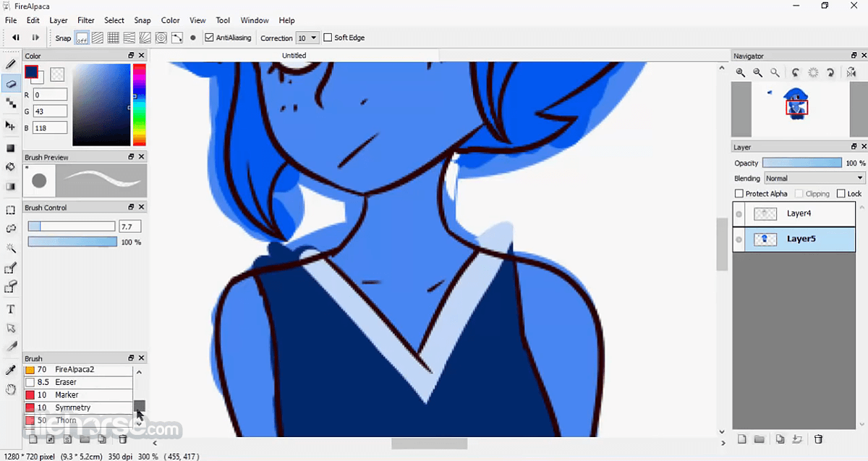Image resolution: width=868 pixels, height=461 pixels.
Task: Close the Brush Preview panel
Action: pos(141,157)
